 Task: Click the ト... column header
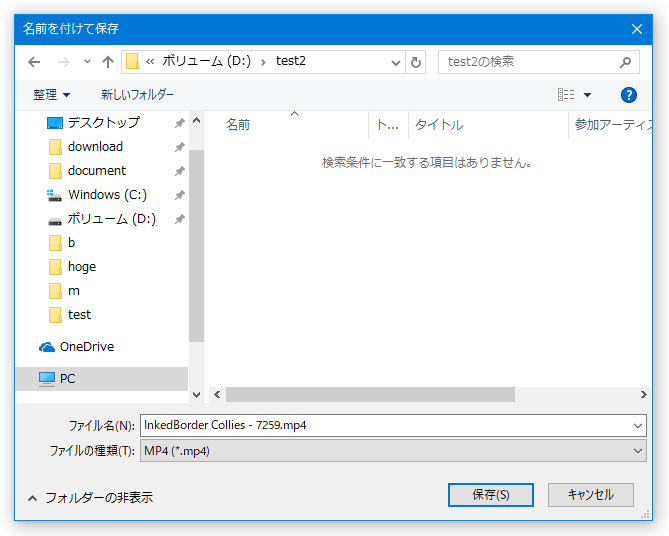[388, 125]
